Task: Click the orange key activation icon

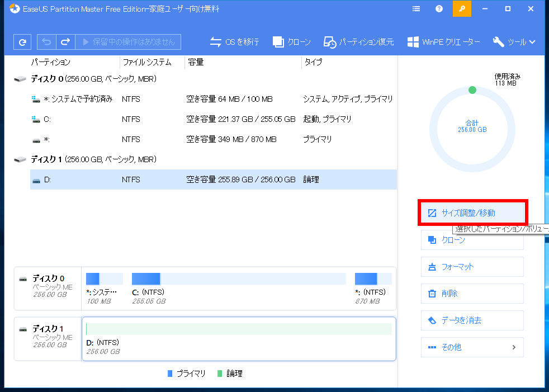Action: tap(462, 9)
